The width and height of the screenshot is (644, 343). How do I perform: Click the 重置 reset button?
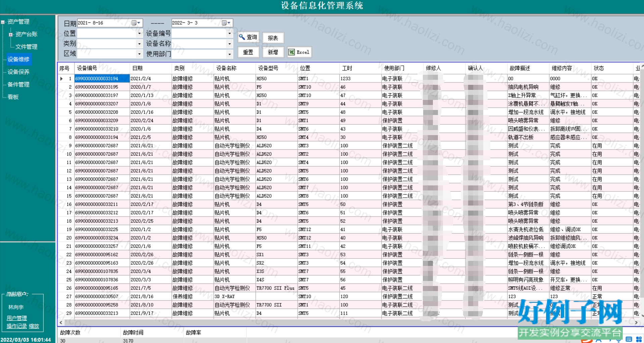point(248,52)
